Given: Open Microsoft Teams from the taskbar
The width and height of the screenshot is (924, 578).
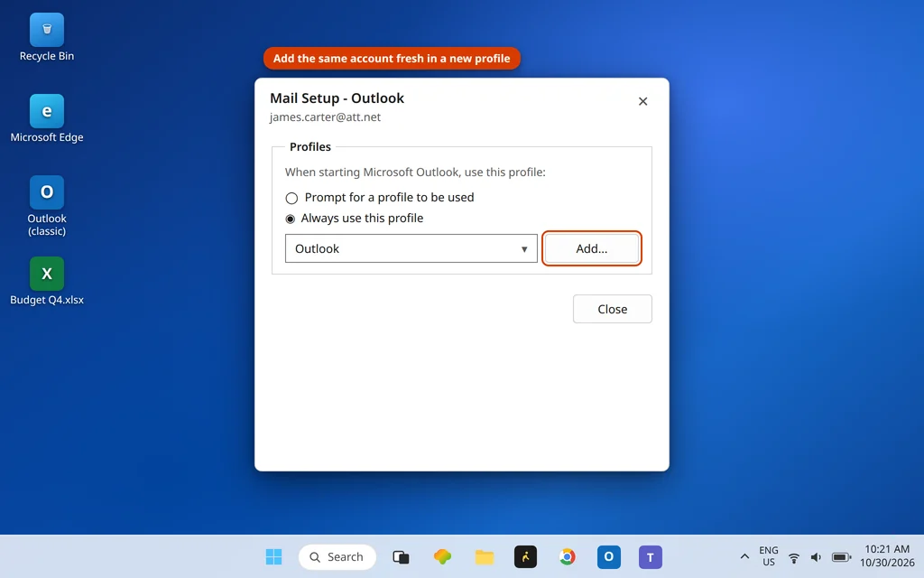Looking at the screenshot, I should pyautogui.click(x=651, y=556).
